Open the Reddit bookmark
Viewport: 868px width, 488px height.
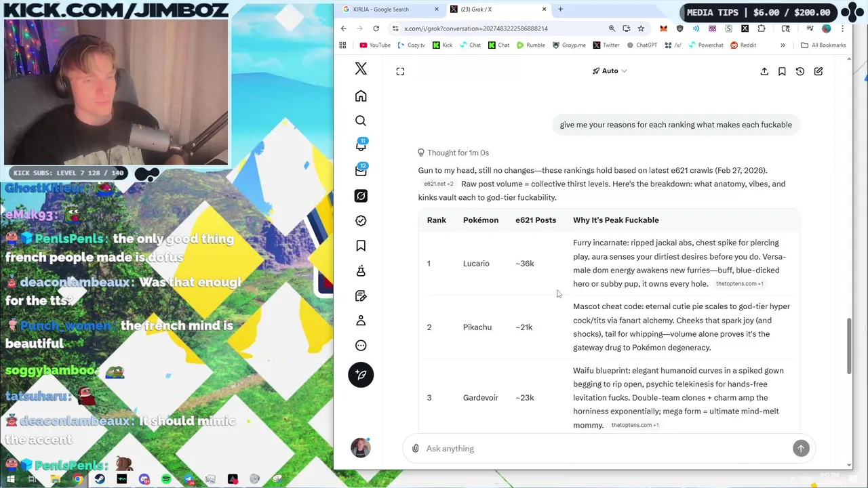point(743,45)
